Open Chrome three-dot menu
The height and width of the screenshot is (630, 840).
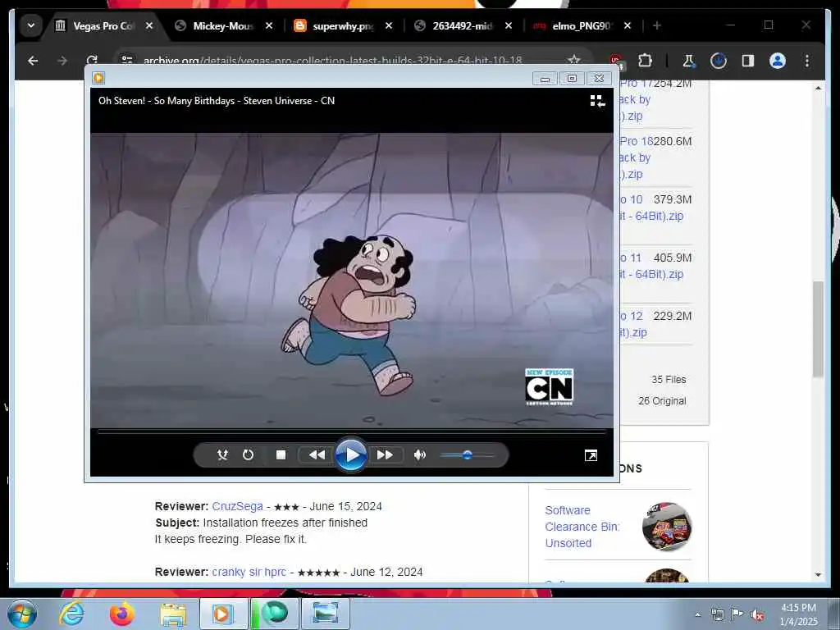(807, 61)
